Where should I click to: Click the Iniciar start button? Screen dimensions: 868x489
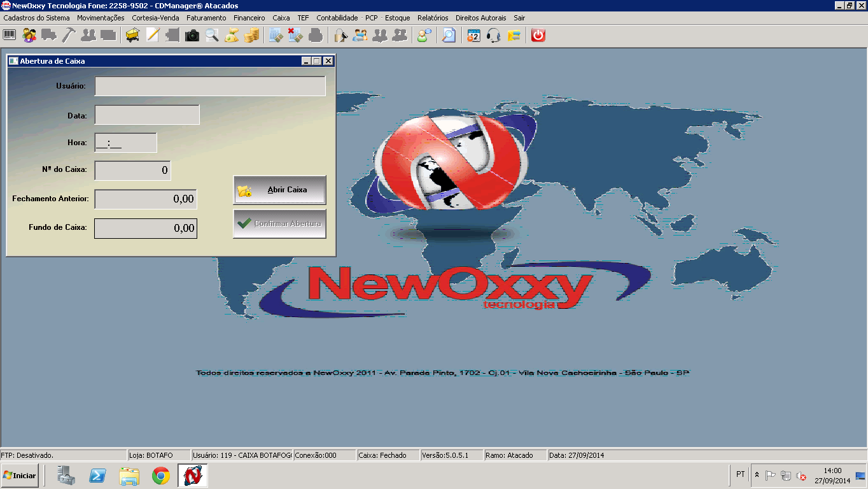(20, 476)
